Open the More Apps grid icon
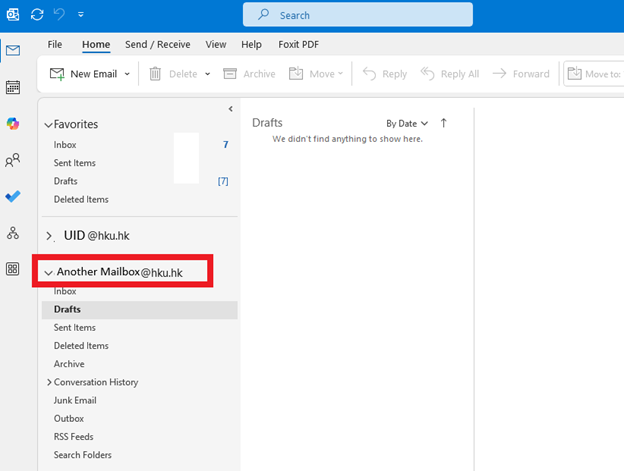624x471 pixels. coord(13,269)
